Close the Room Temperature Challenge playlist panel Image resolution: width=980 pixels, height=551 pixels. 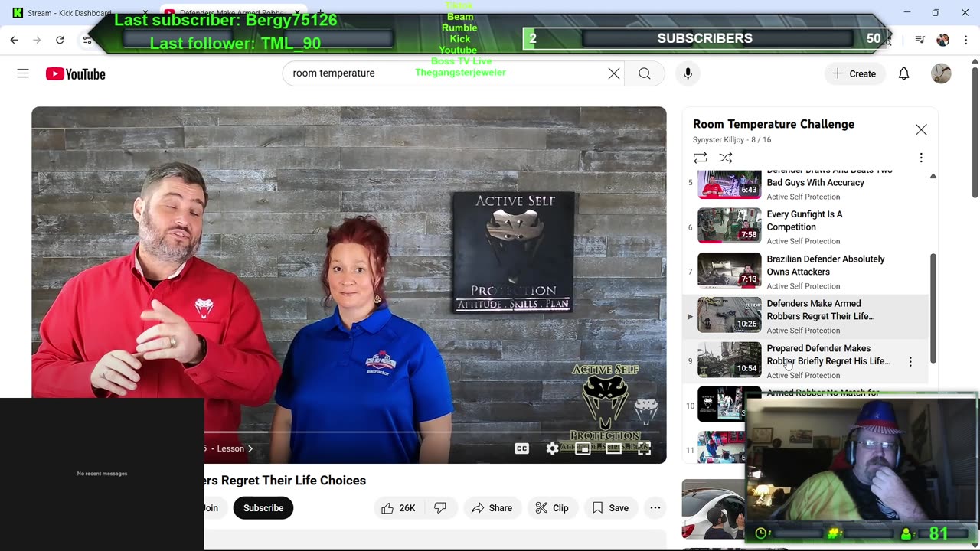921,129
